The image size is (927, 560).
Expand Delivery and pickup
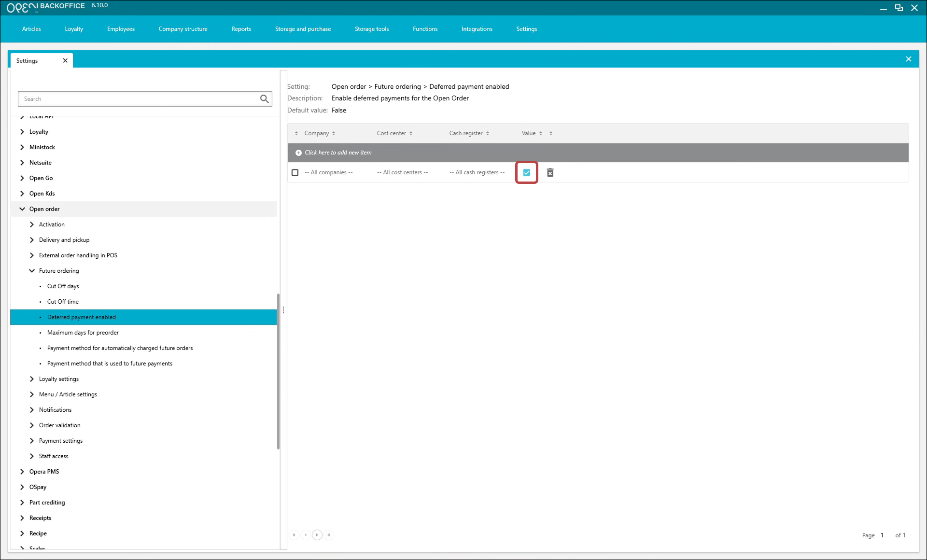coord(32,240)
